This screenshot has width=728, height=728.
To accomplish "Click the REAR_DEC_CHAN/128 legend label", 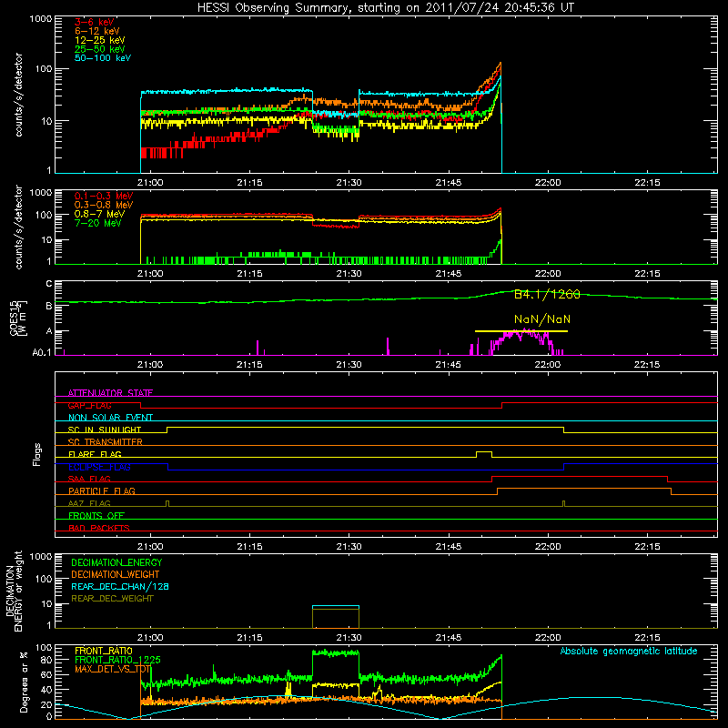I will click(120, 586).
